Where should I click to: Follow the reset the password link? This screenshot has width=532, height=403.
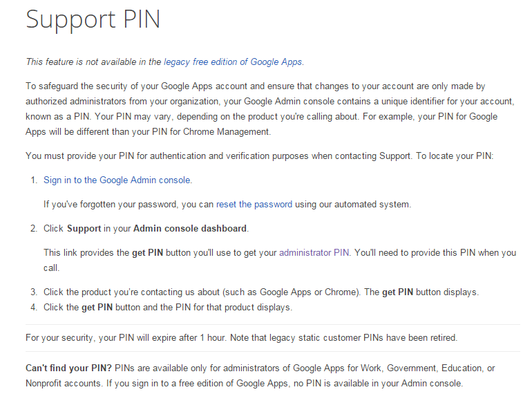click(x=254, y=205)
